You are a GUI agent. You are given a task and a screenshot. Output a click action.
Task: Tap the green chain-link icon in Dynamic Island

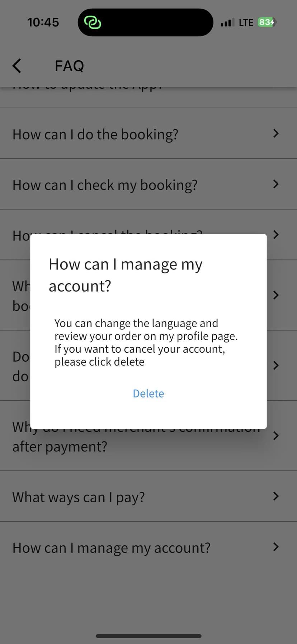tap(93, 23)
